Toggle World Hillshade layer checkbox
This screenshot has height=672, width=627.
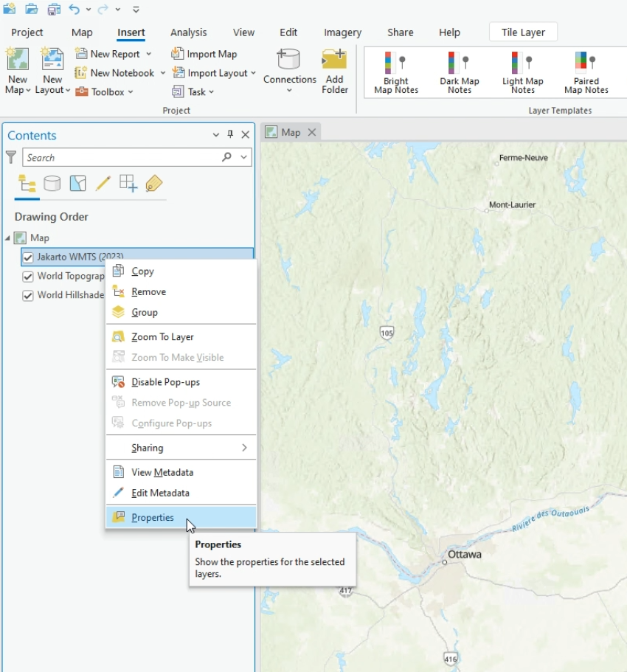click(28, 296)
